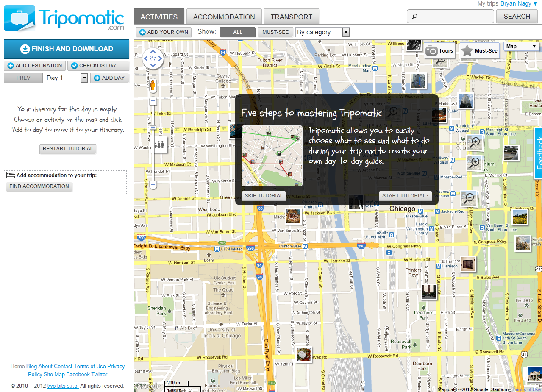The image size is (542, 392).
Task: Open the Map type dropdown
Action: pyautogui.click(x=521, y=47)
